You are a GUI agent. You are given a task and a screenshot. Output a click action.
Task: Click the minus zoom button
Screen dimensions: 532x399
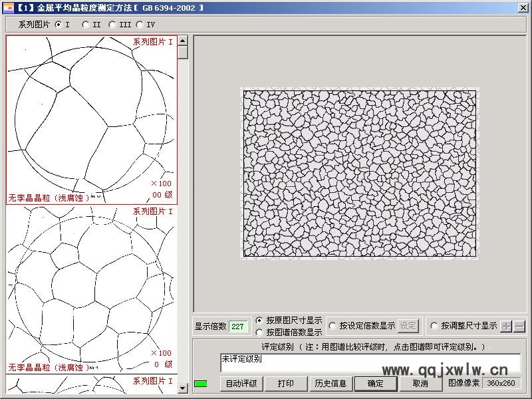click(519, 326)
